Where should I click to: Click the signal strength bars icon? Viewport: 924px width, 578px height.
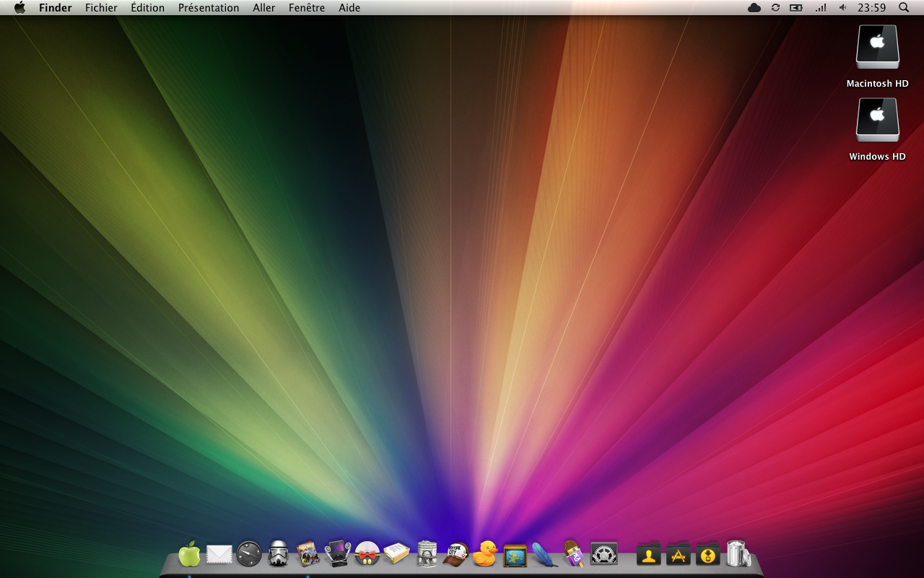(x=821, y=8)
